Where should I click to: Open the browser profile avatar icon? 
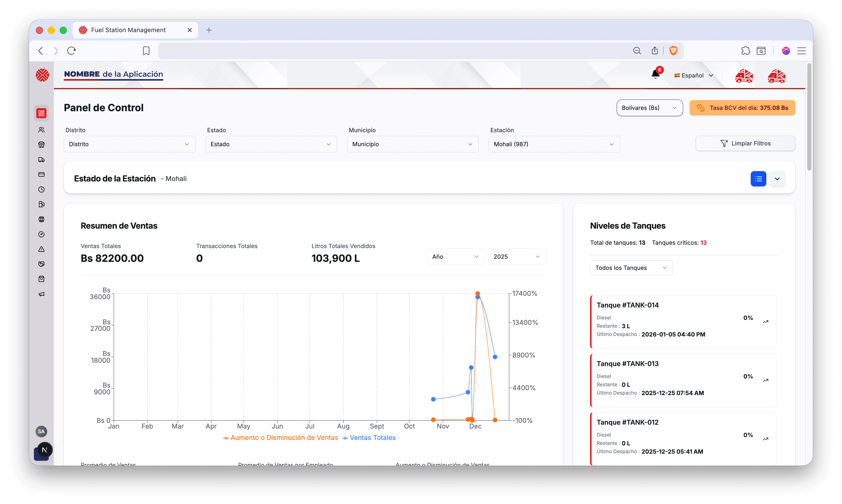click(786, 51)
